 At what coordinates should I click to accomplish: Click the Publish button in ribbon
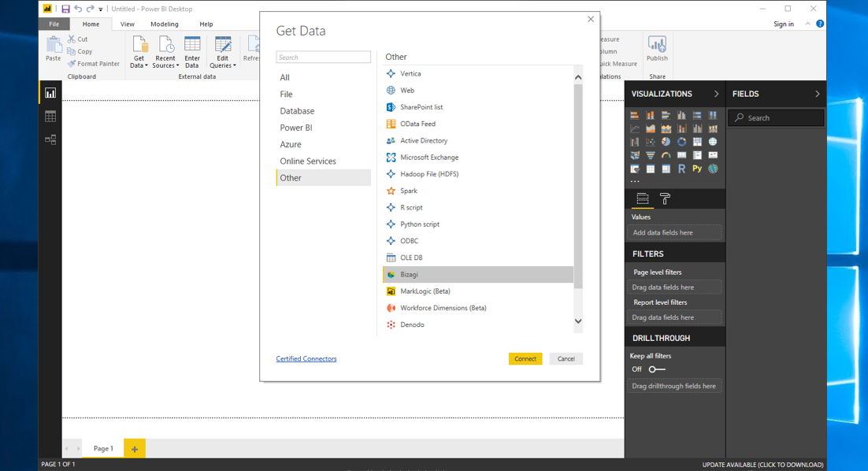(x=657, y=49)
